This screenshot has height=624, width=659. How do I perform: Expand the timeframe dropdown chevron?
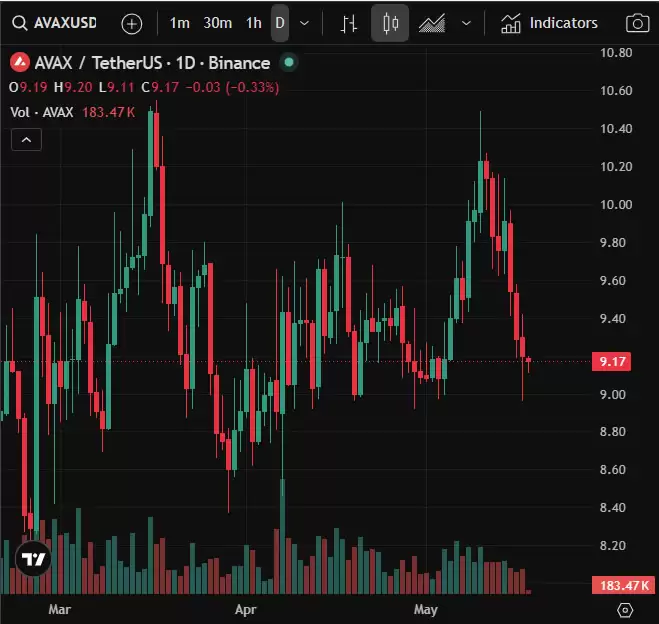[305, 23]
